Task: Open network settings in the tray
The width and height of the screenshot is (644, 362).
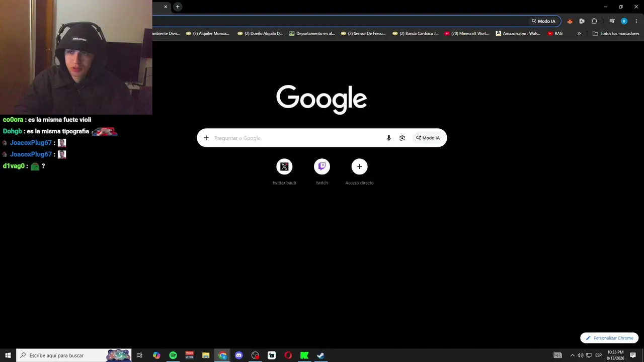Action: click(589, 355)
